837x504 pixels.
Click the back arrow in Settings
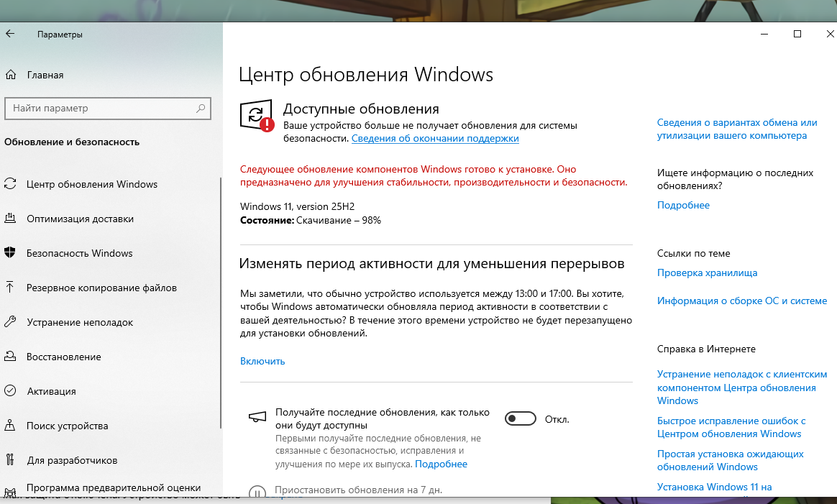coord(10,35)
